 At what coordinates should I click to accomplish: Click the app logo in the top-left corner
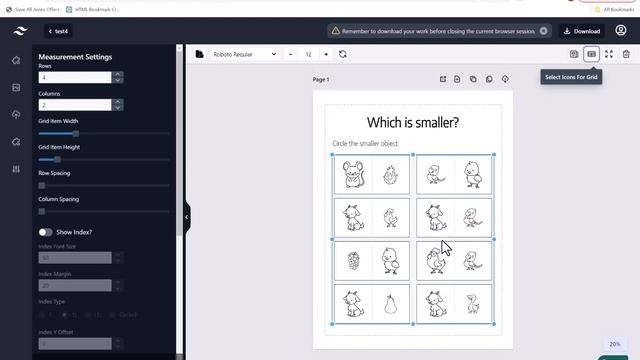coord(20,31)
